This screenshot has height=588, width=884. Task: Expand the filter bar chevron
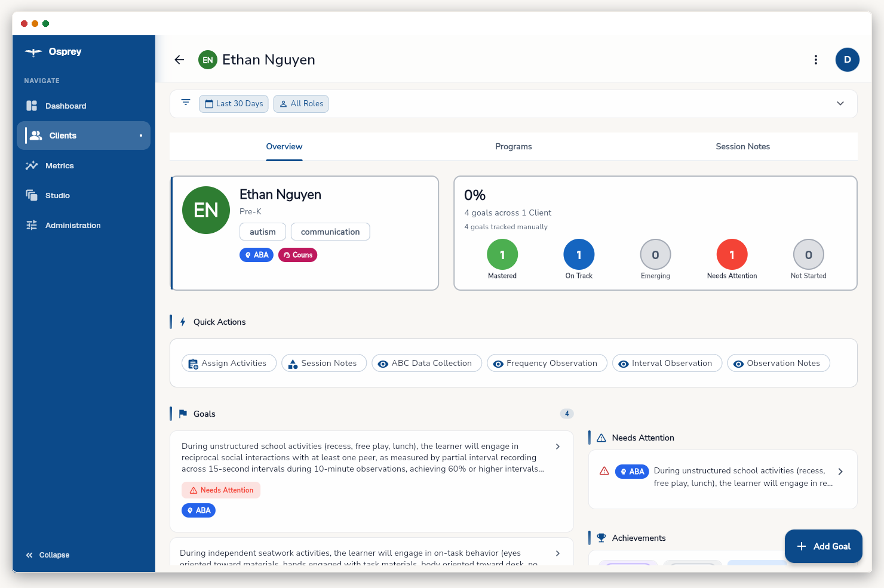(x=840, y=103)
